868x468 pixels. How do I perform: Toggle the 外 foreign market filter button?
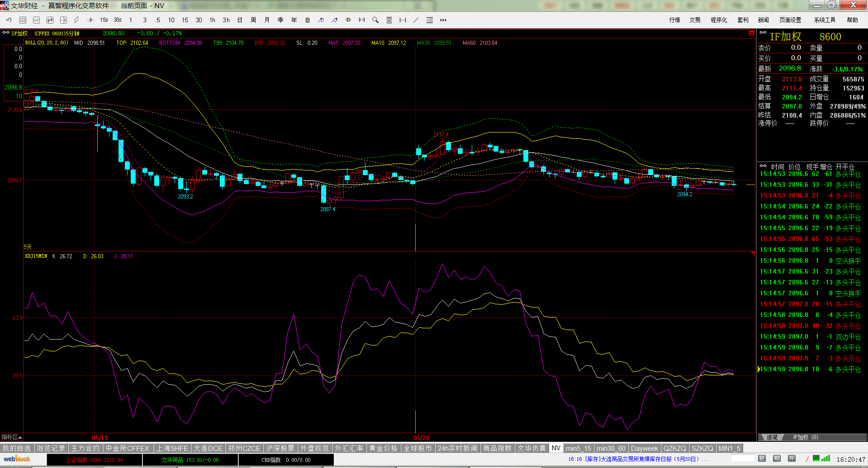tap(792, 459)
